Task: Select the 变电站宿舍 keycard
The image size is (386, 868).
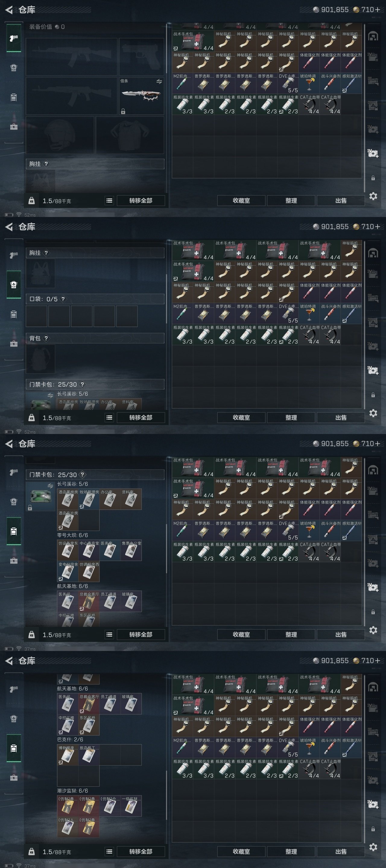Action: coord(68,571)
